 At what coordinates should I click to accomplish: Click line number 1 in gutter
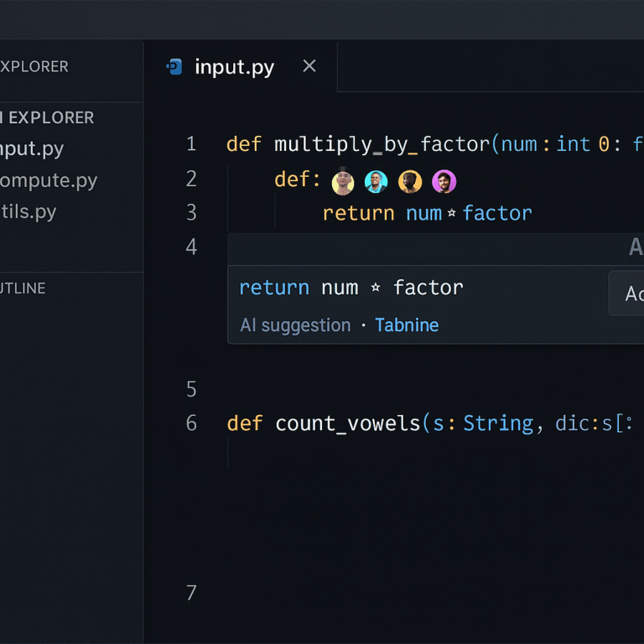(191, 144)
